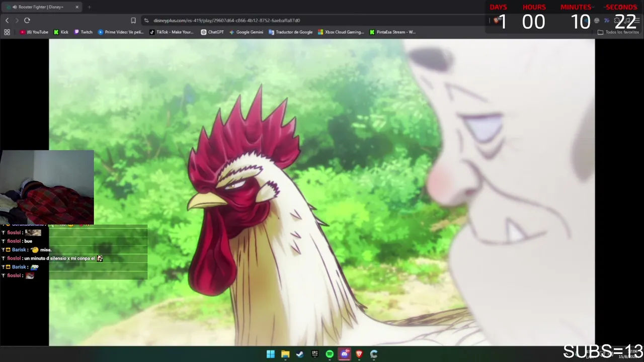Open the browser extensions puzzle icon
This screenshot has width=644, height=362.
click(x=617, y=21)
